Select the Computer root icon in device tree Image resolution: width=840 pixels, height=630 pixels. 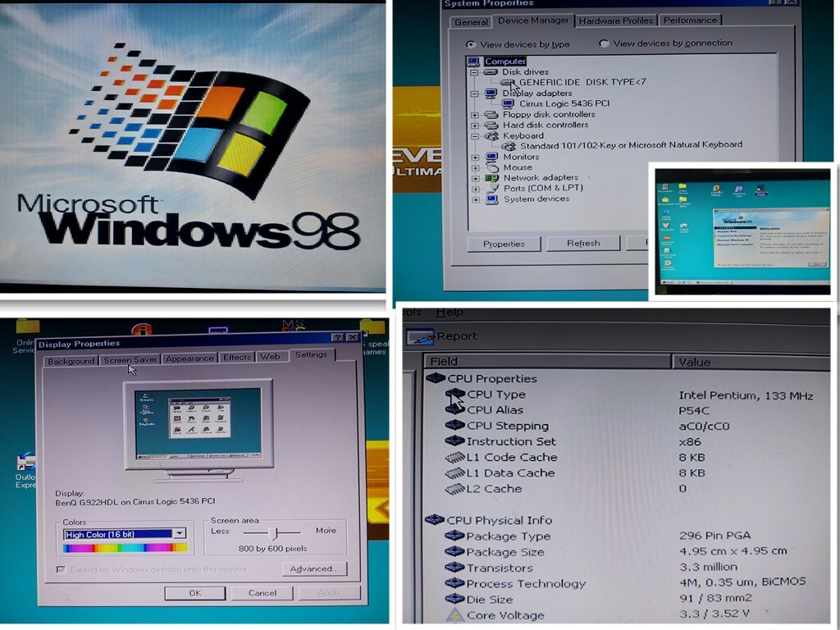tap(473, 61)
